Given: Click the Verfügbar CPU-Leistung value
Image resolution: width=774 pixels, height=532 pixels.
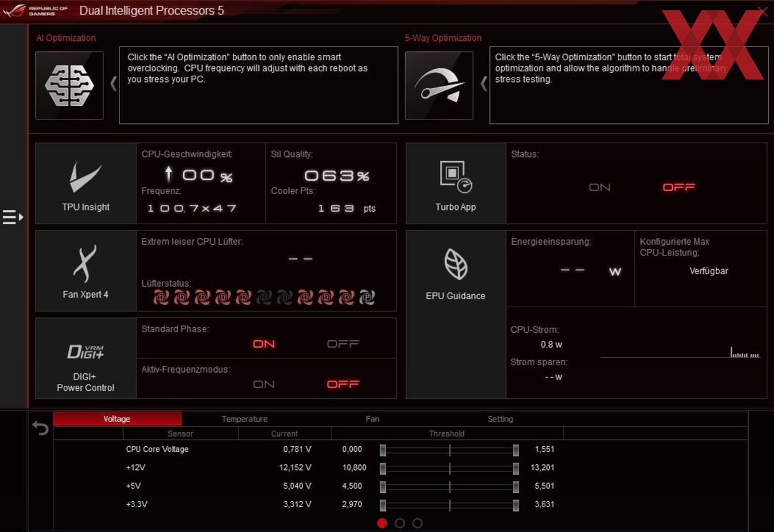Looking at the screenshot, I should coord(709,271).
